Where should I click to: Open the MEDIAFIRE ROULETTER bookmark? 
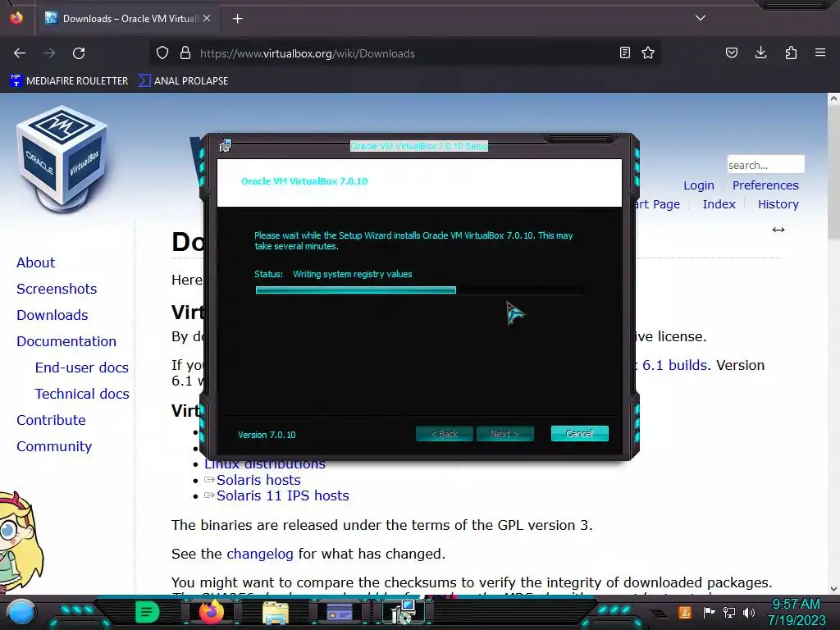(69, 81)
